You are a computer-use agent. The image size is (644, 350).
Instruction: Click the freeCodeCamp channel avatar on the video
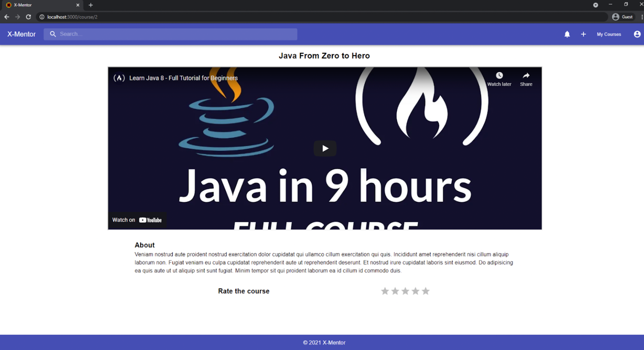[x=119, y=78]
